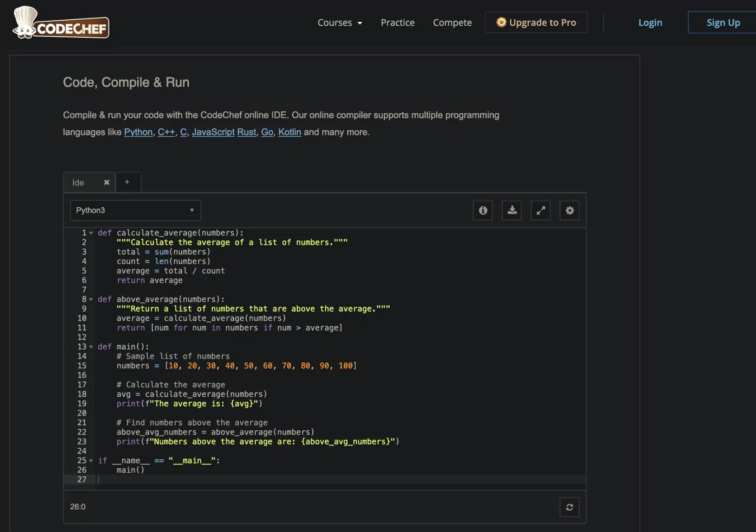Follow the Go language link
Viewport: 756px width, 532px height.
267,132
